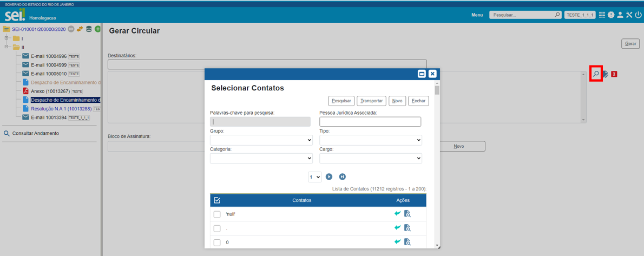644x256 pixels.
Task: Open the control panel grid icon
Action: (x=602, y=15)
